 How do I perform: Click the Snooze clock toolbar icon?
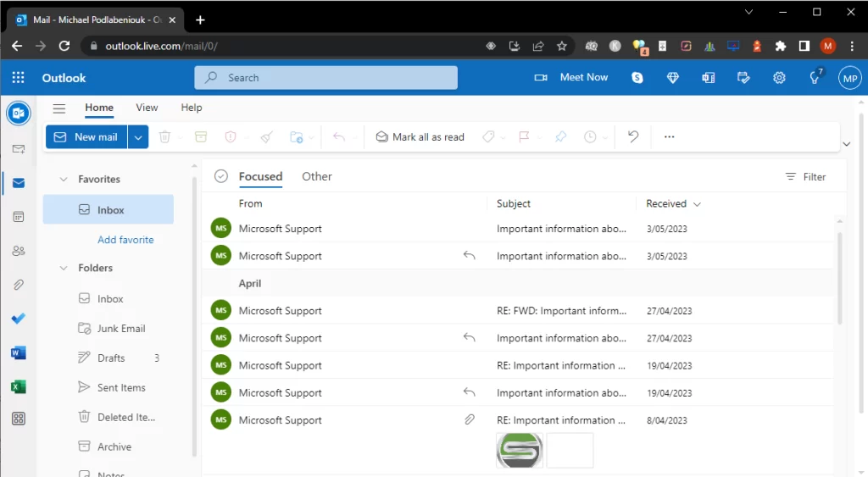point(590,136)
